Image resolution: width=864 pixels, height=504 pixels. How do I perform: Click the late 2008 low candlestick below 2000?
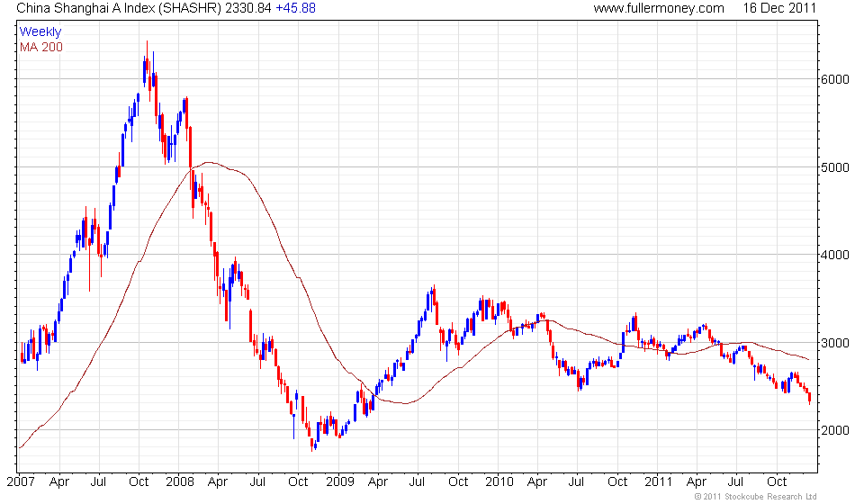(312, 444)
